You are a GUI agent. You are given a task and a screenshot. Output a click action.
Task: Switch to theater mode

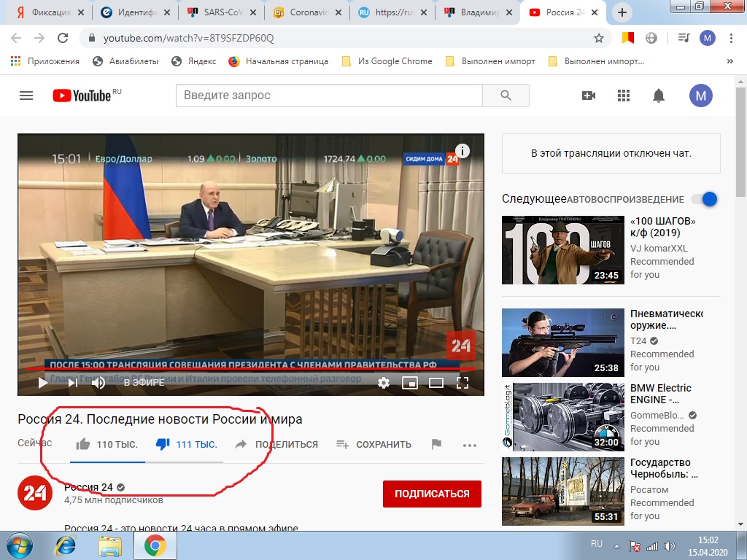tap(436, 383)
